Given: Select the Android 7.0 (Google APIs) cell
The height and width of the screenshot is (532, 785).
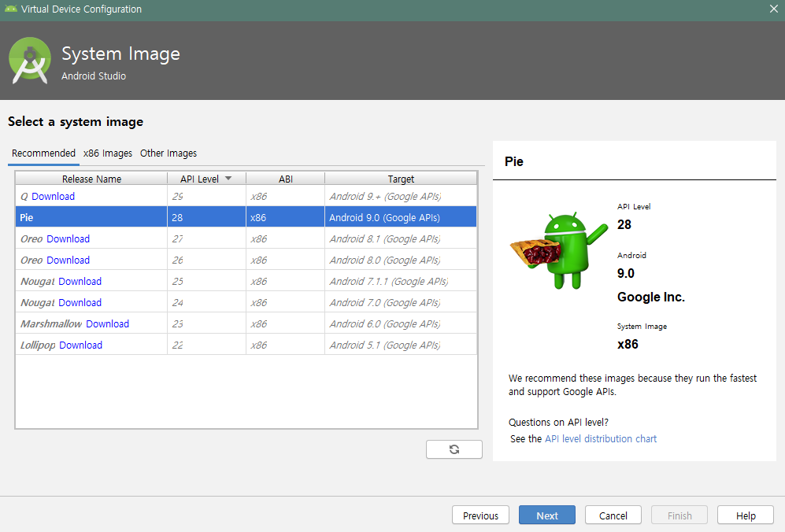Looking at the screenshot, I should (401, 303).
